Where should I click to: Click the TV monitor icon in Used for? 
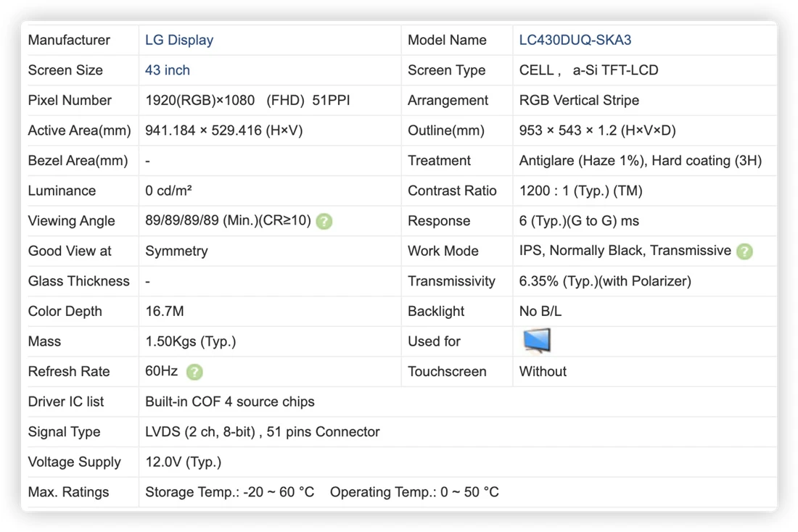click(537, 341)
